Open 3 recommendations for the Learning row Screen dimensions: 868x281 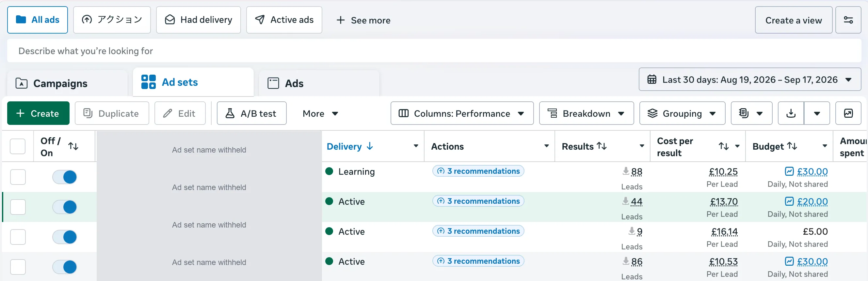(x=478, y=171)
